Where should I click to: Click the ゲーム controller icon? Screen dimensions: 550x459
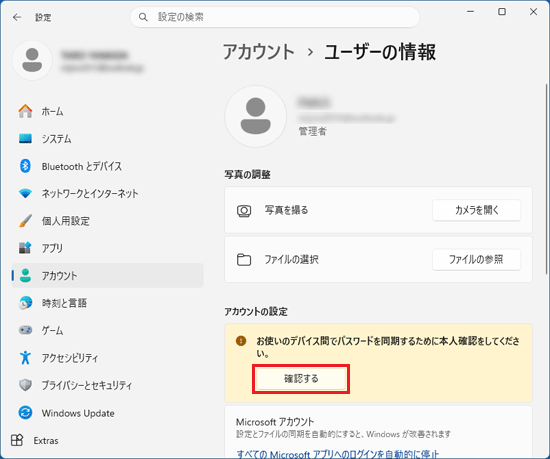(25, 330)
